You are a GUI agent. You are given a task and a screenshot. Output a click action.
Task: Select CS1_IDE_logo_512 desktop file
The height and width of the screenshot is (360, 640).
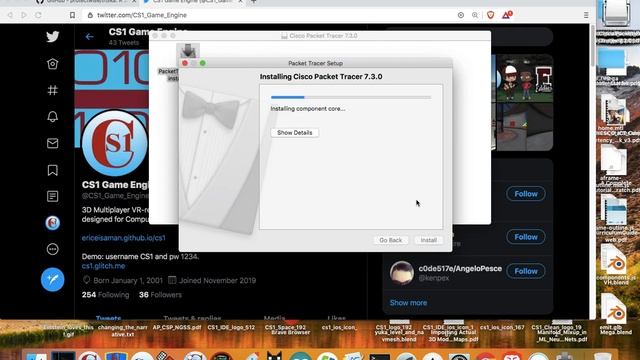click(231, 327)
